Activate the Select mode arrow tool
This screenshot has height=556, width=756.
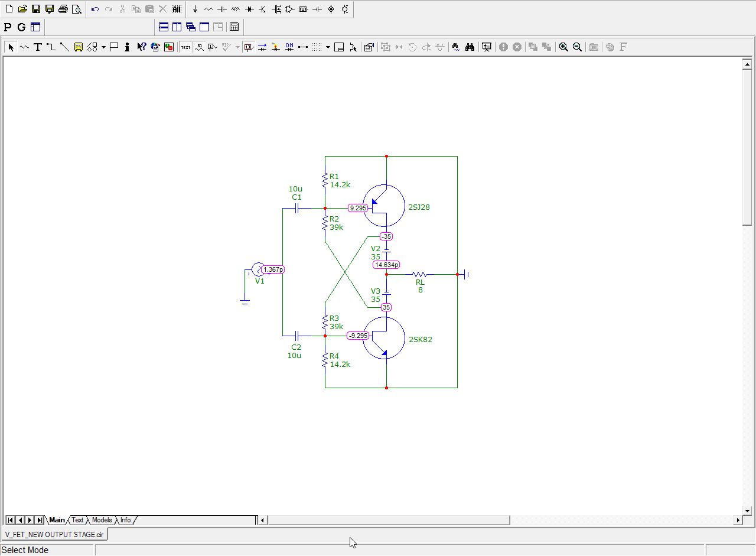click(11, 47)
